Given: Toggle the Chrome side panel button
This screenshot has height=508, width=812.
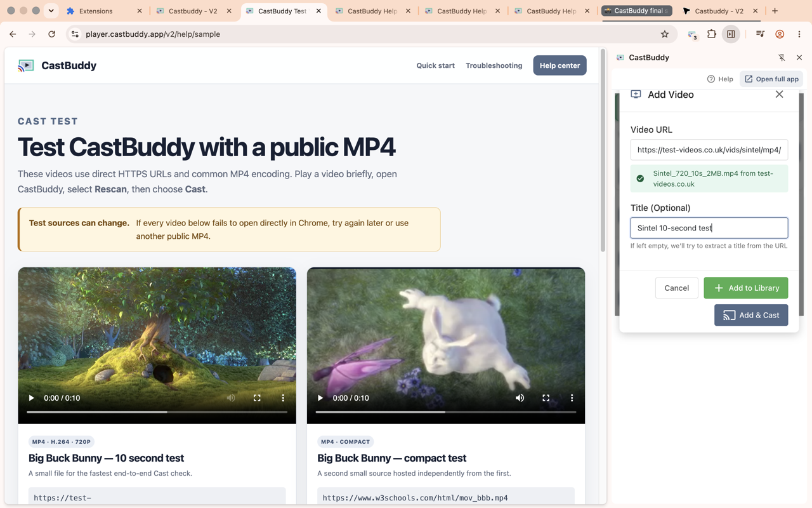Looking at the screenshot, I should point(731,34).
